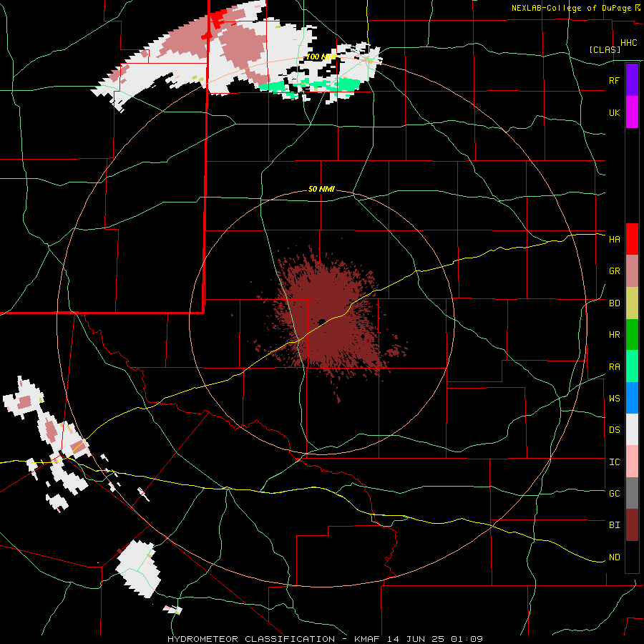Click the BI dark red legend swatch
Screen dimensions: 644x644
click(632, 525)
